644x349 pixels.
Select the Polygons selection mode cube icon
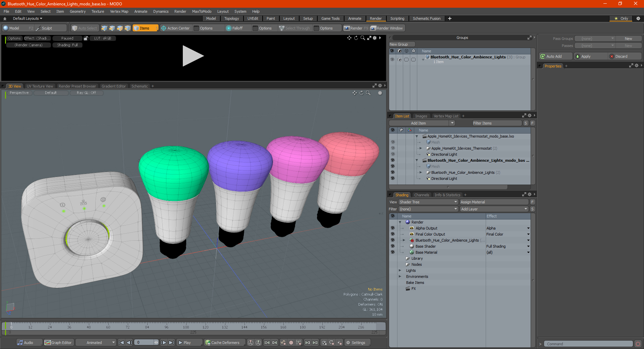tap(120, 28)
